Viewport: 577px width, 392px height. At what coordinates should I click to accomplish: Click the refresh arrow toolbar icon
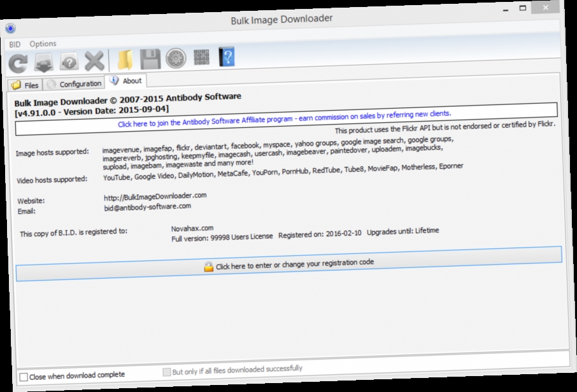pyautogui.click(x=18, y=64)
